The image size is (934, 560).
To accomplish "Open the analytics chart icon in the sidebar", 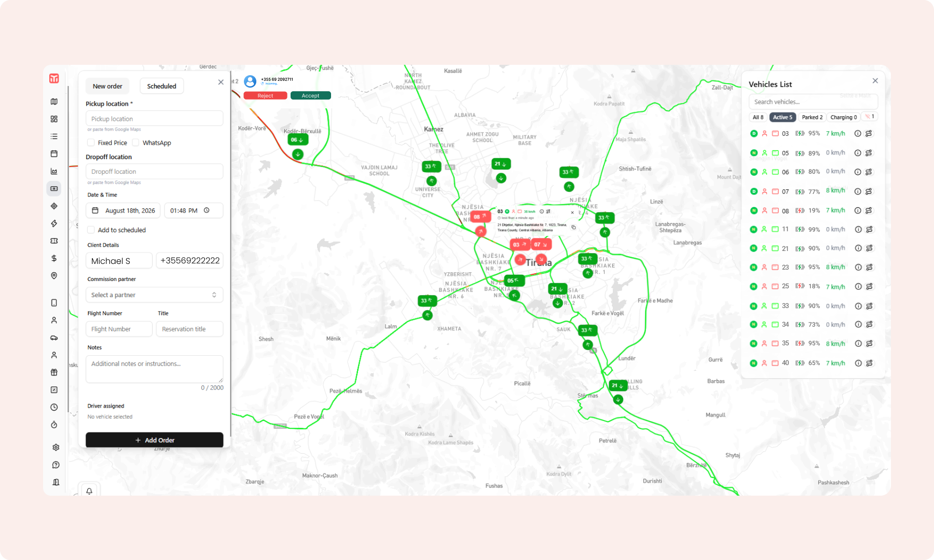I will tap(54, 171).
